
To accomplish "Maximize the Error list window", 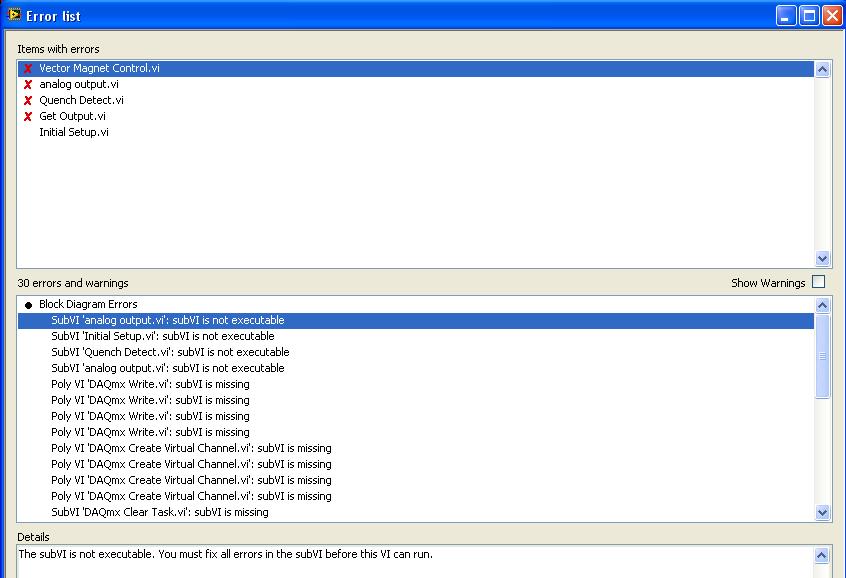I will [809, 16].
